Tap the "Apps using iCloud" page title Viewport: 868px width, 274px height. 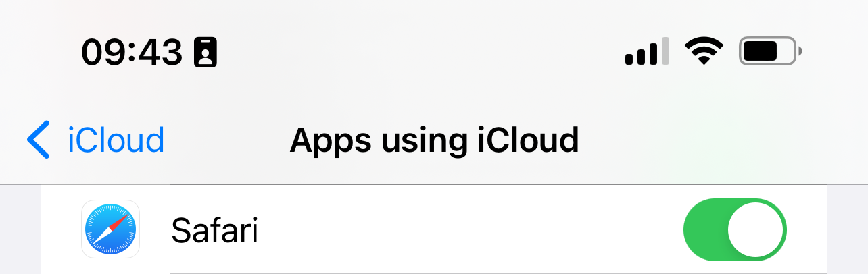click(x=434, y=140)
